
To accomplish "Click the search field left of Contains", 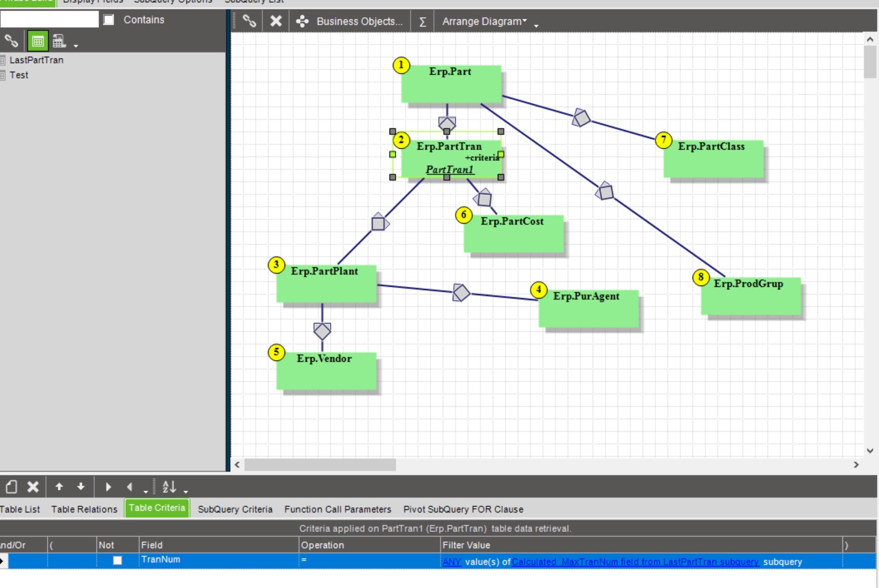I will (49, 19).
